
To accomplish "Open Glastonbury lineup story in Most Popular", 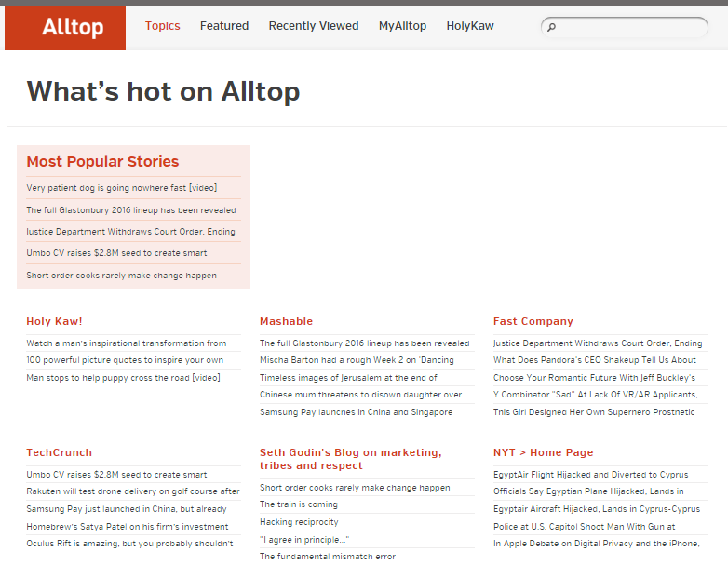I will (131, 210).
